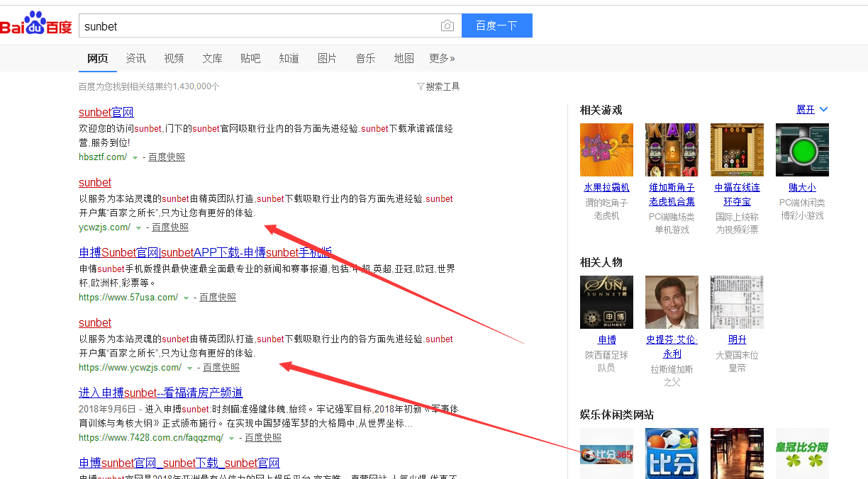Open the 更多» menu
868x479 pixels.
442,58
